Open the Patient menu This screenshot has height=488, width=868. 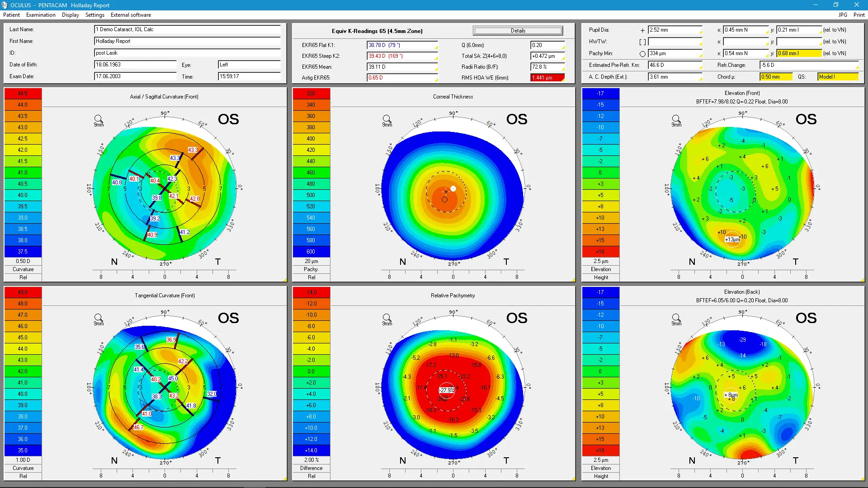(x=11, y=15)
